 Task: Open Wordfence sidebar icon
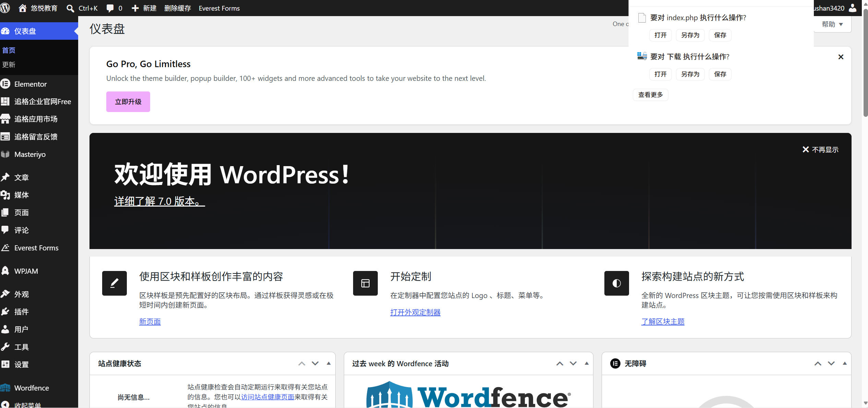(5, 387)
